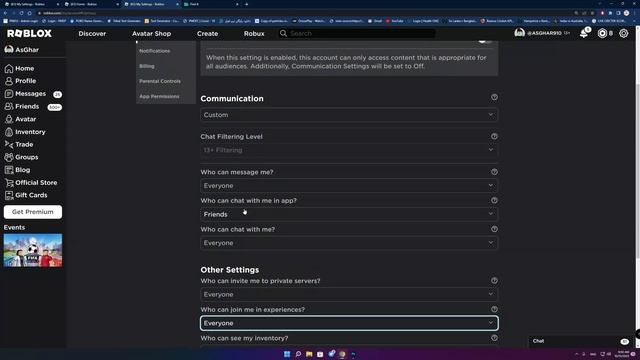Image resolution: width=640 pixels, height=360 pixels.
Task: Select Notifications in settings menu
Action: [x=155, y=51]
